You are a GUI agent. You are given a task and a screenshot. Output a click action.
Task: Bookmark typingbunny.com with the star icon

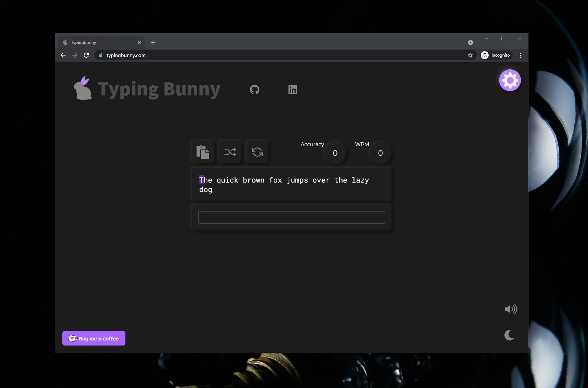pos(470,55)
